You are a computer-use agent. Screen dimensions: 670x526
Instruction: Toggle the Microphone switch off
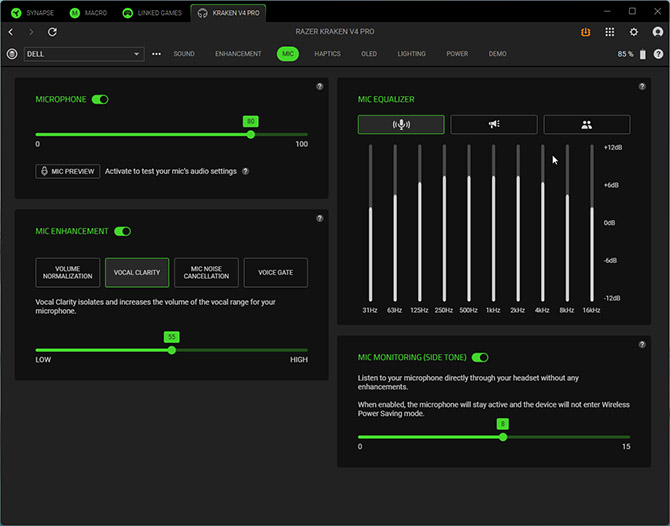pos(100,100)
